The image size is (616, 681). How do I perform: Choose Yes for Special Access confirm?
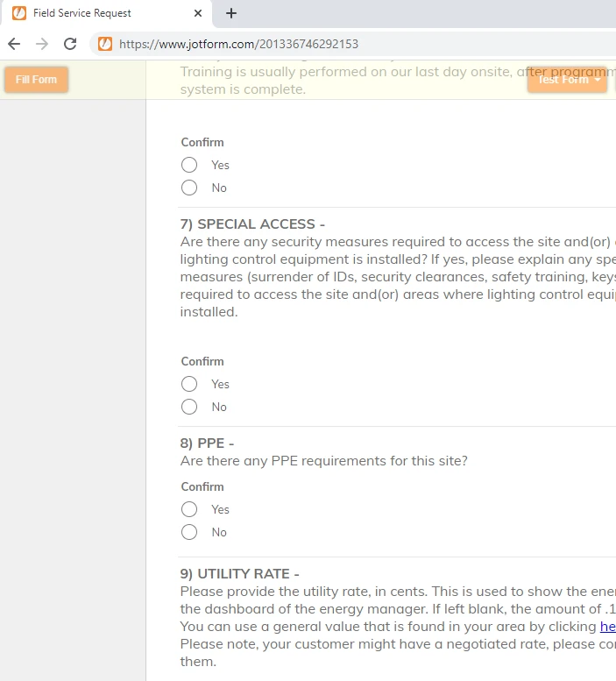[189, 384]
